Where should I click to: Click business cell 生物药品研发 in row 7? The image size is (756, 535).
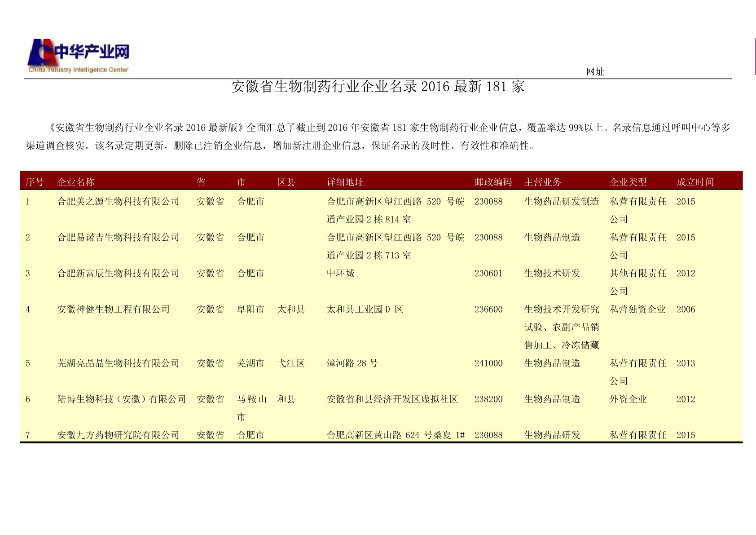552,435
